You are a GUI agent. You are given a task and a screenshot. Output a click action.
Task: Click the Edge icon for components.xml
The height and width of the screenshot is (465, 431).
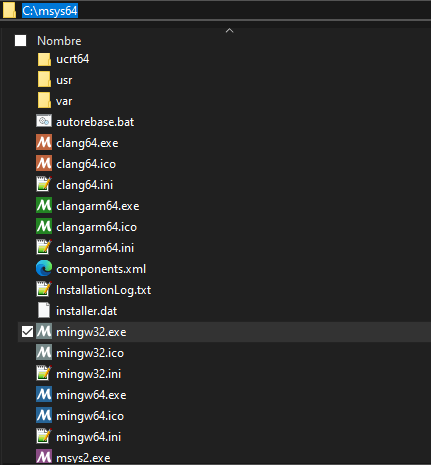tap(44, 268)
